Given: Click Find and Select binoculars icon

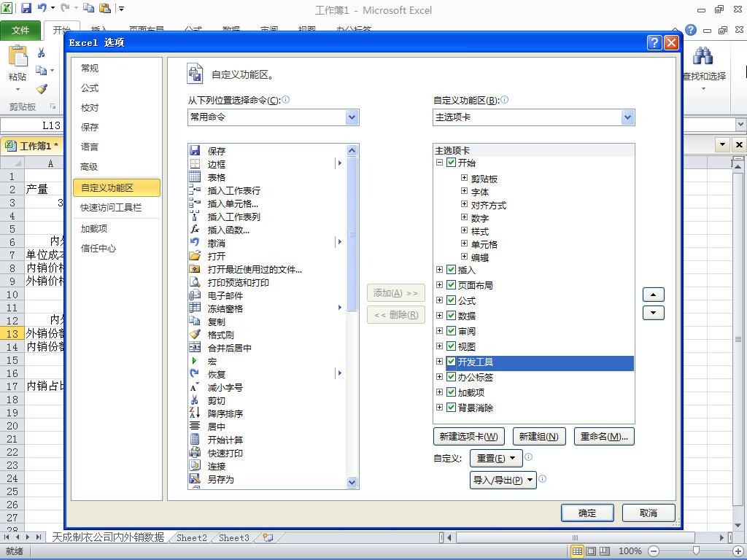Looking at the screenshot, I should point(703,56).
